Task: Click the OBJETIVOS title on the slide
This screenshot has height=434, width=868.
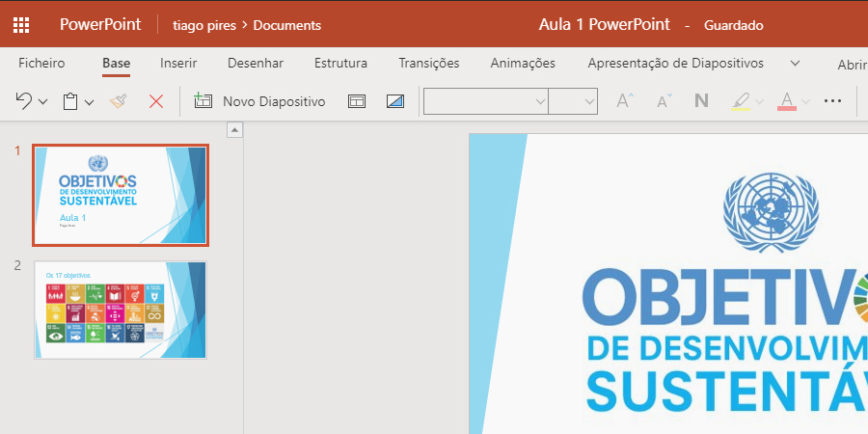Action: pyautogui.click(x=725, y=299)
